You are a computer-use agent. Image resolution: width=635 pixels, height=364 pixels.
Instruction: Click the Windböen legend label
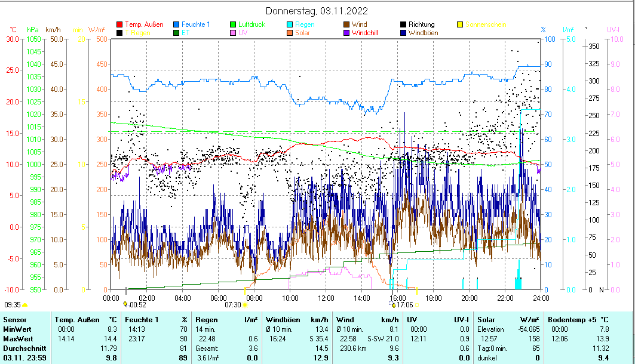pos(423,33)
